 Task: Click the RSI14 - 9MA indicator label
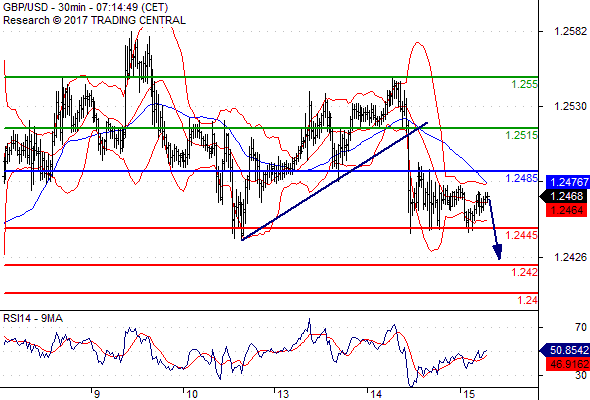point(33,318)
